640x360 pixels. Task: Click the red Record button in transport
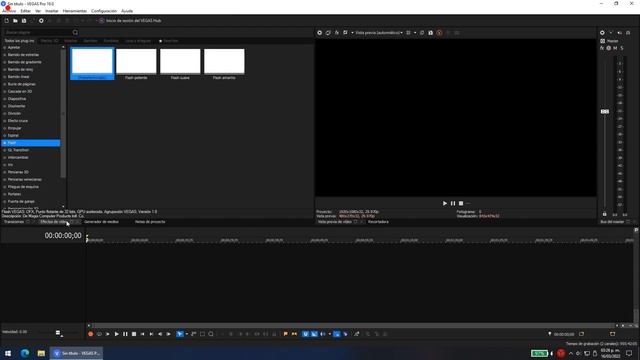pyautogui.click(x=91, y=334)
